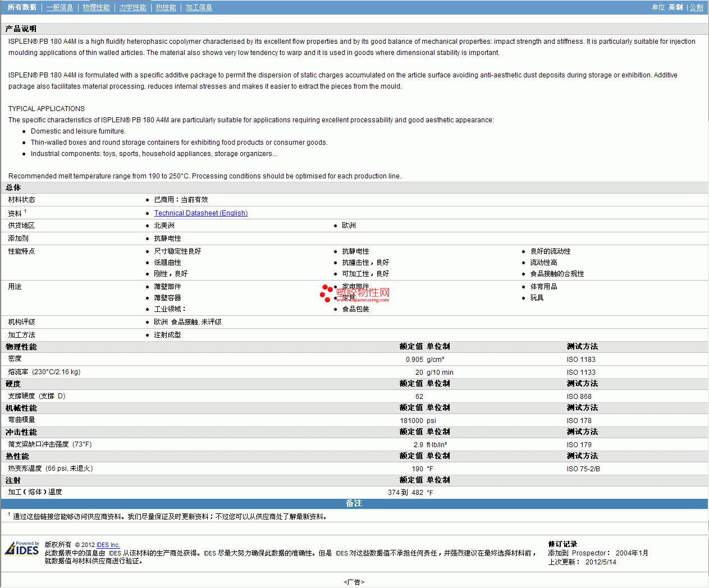Click the test method ISO 1133

coord(581,373)
